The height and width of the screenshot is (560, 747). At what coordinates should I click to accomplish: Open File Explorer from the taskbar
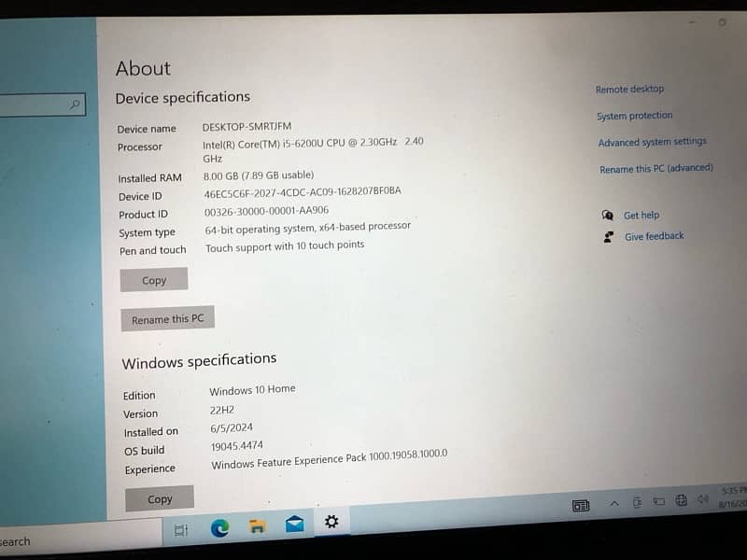tap(257, 526)
